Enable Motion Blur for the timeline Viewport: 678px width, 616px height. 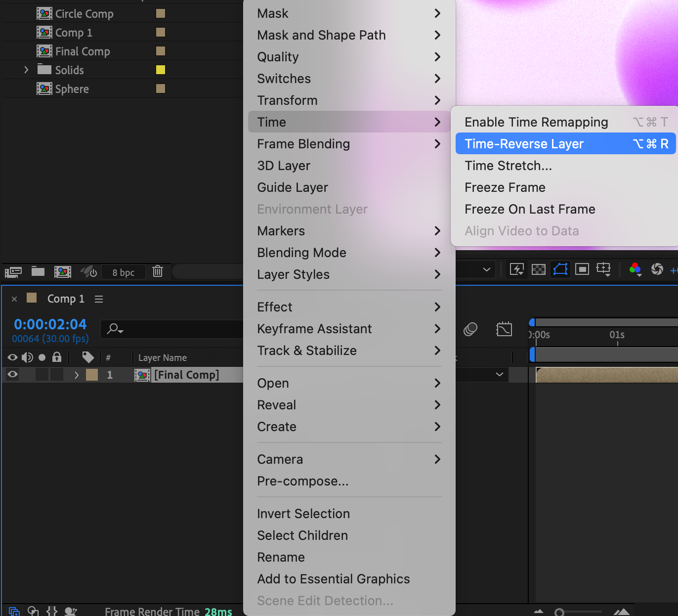click(x=470, y=329)
